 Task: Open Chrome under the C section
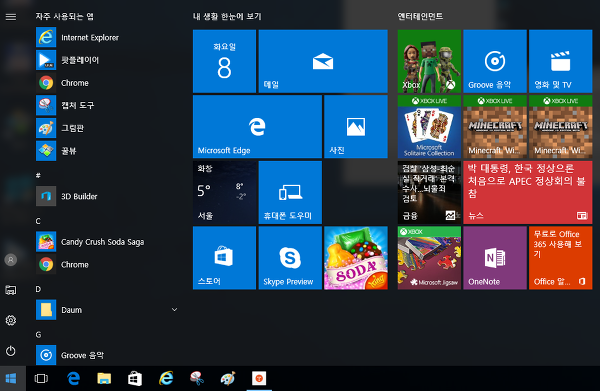pos(107,264)
